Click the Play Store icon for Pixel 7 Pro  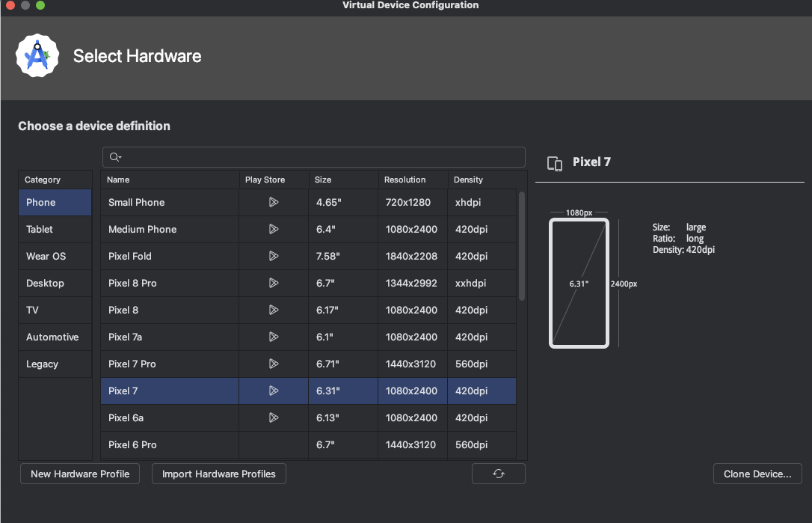pos(274,364)
